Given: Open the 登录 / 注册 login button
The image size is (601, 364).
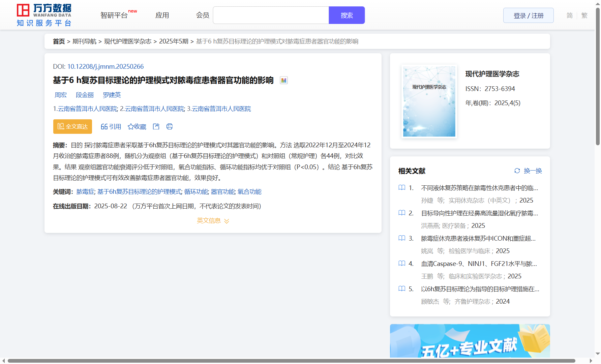Looking at the screenshot, I should (x=528, y=16).
